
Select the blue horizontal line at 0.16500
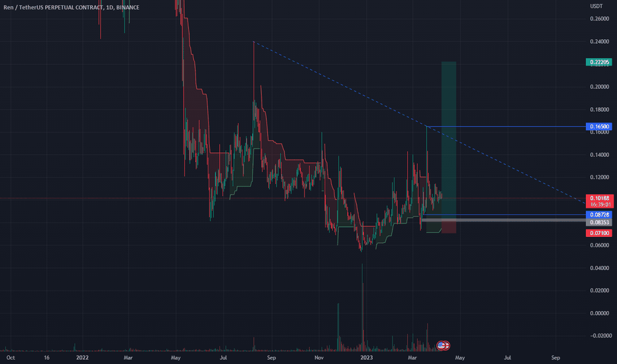(506, 126)
